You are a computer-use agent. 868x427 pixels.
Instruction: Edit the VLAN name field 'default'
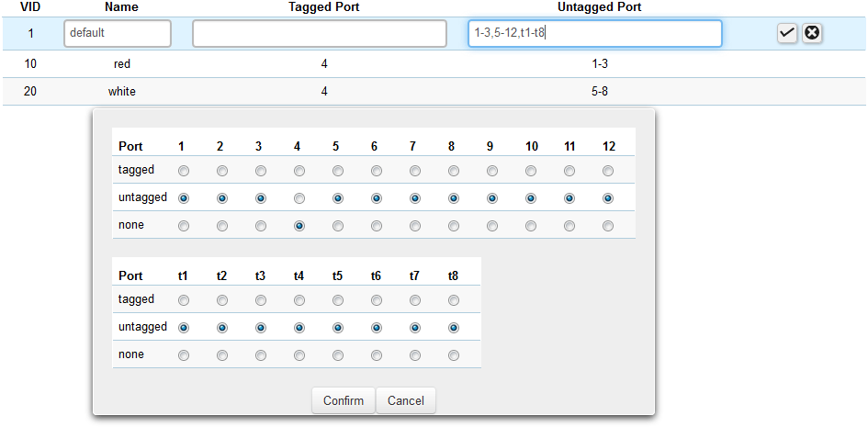tap(118, 33)
